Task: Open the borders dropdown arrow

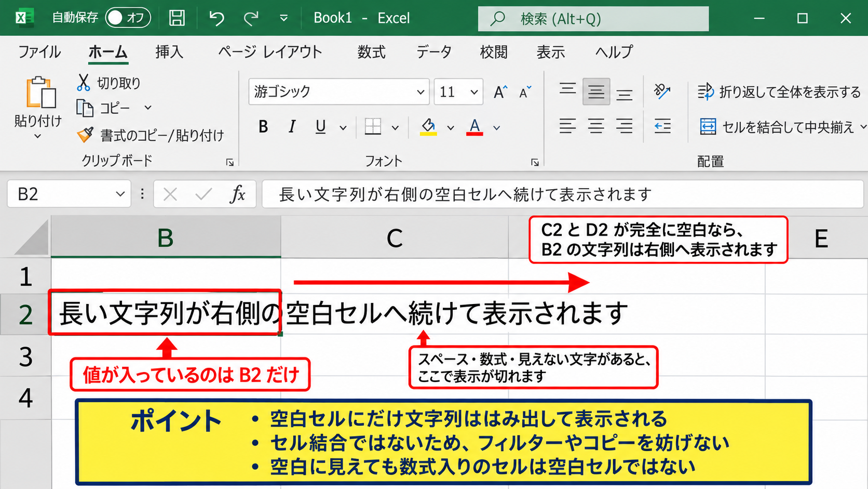Action: [x=395, y=127]
